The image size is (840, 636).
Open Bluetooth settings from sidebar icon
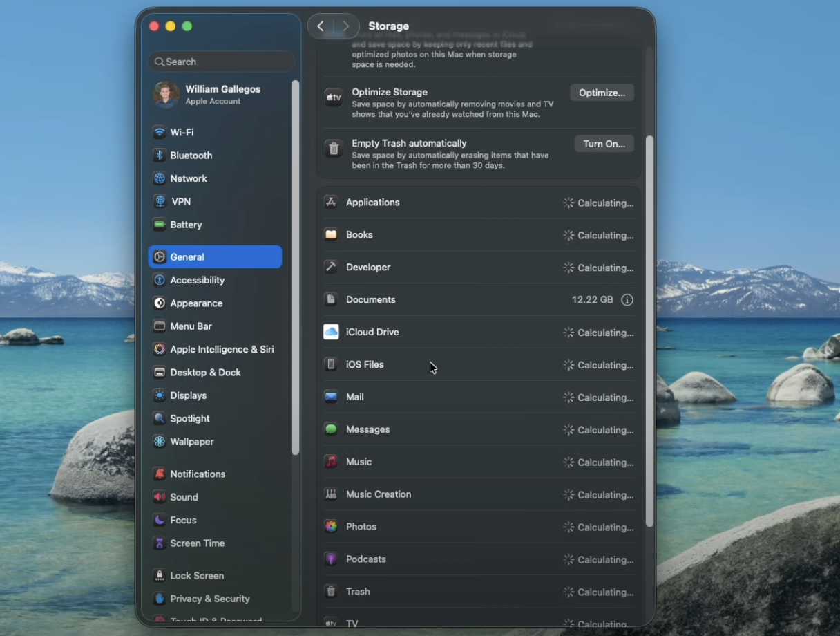pyautogui.click(x=160, y=156)
